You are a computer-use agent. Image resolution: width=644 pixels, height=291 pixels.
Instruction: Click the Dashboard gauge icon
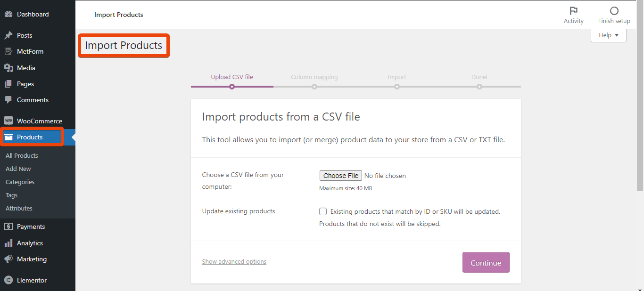pos(8,14)
